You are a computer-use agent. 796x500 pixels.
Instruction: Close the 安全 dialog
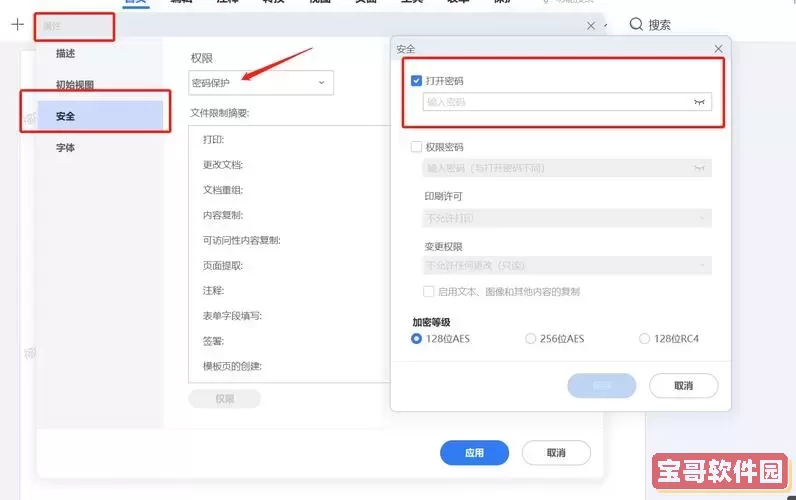(x=718, y=48)
